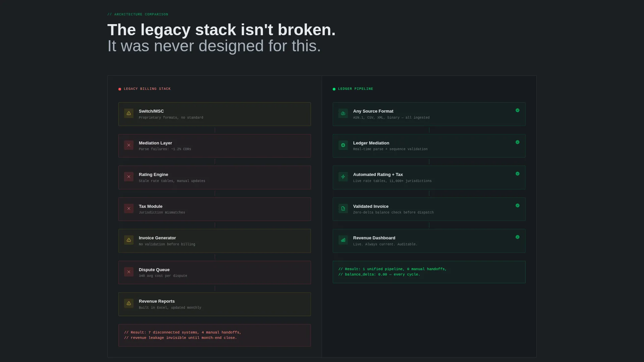
Task: Click the Architecture Comparison label
Action: click(x=138, y=14)
